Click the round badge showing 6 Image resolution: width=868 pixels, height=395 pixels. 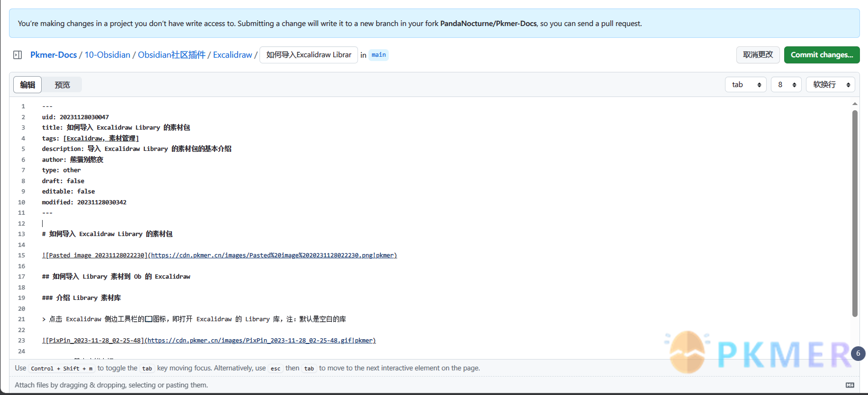[858, 353]
